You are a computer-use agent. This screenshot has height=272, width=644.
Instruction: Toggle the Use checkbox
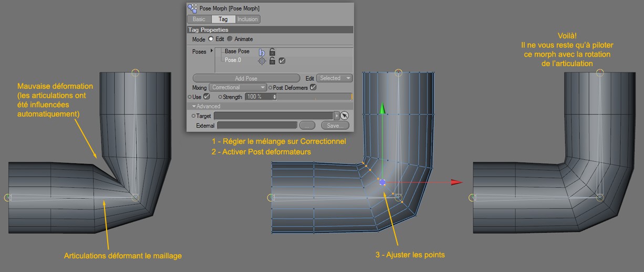pos(206,97)
